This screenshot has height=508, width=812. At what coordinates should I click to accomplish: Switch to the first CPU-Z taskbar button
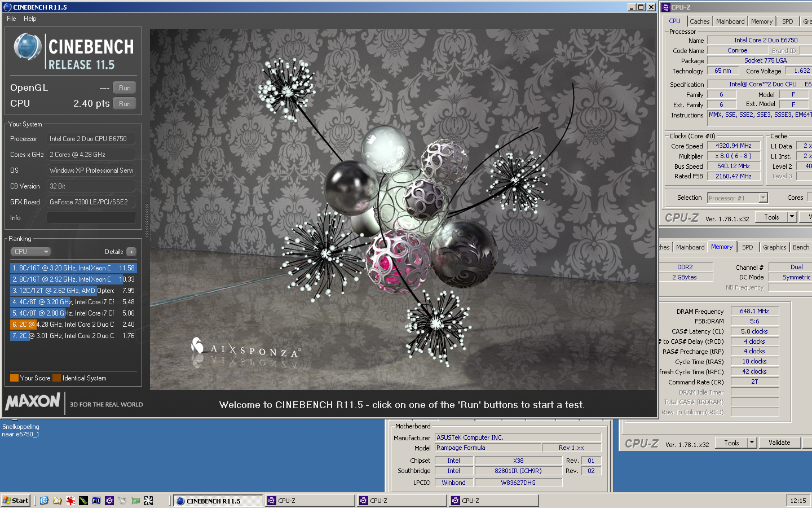pos(310,501)
